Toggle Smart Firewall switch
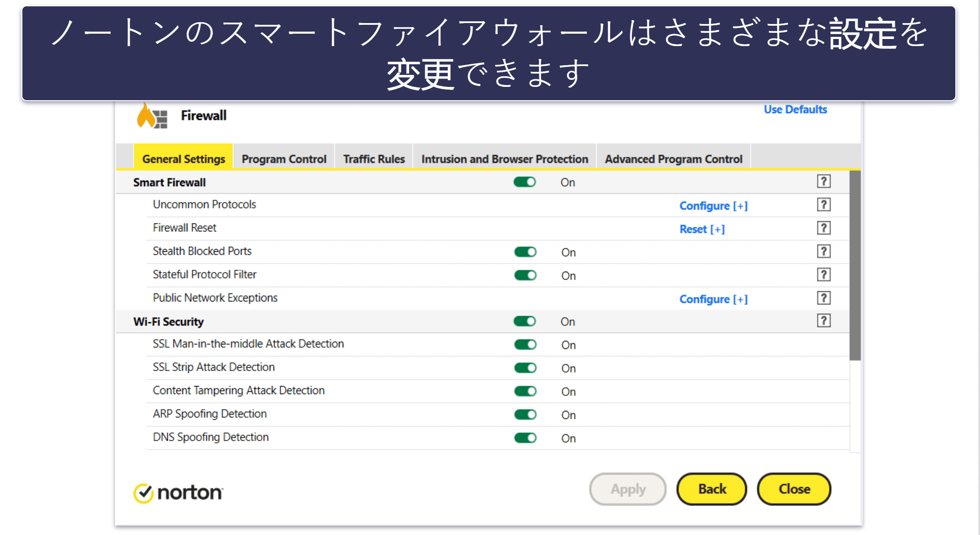The height and width of the screenshot is (535, 980). [525, 182]
